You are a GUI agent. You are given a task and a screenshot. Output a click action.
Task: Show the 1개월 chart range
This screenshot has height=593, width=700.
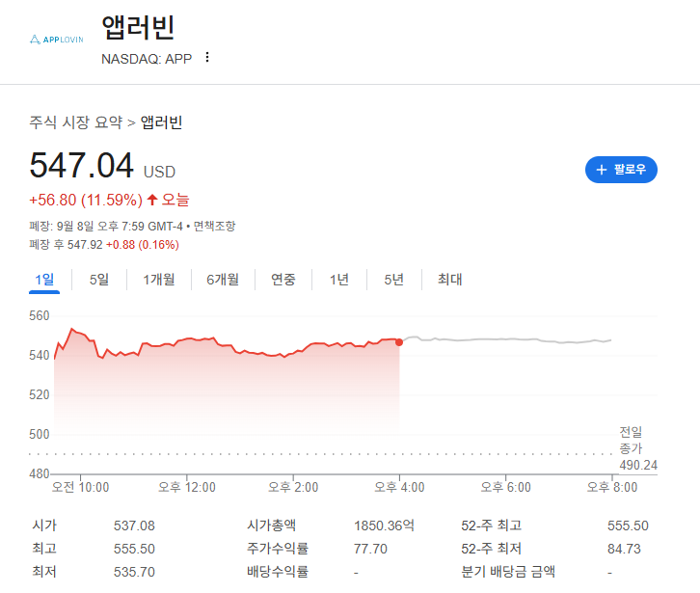coord(159,280)
